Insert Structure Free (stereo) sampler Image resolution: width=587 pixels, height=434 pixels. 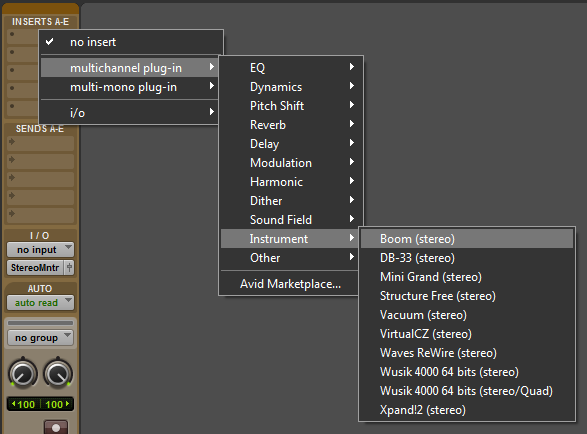(467, 296)
